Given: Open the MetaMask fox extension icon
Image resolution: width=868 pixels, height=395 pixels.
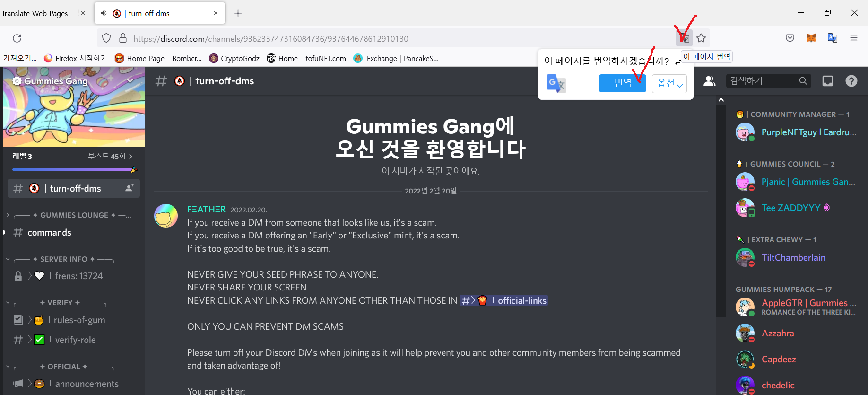Looking at the screenshot, I should [x=811, y=38].
